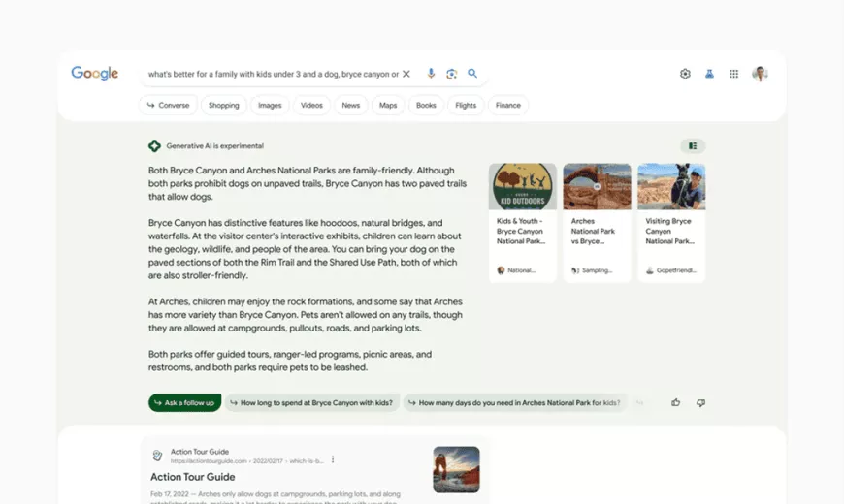Open quick settings gear icon
This screenshot has height=504, width=844.
[685, 74]
